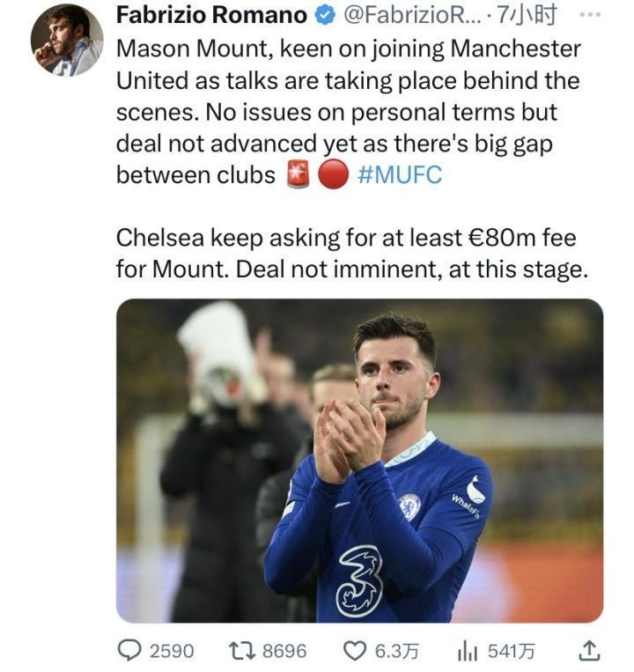Toggle the like heart icon

click(x=354, y=651)
